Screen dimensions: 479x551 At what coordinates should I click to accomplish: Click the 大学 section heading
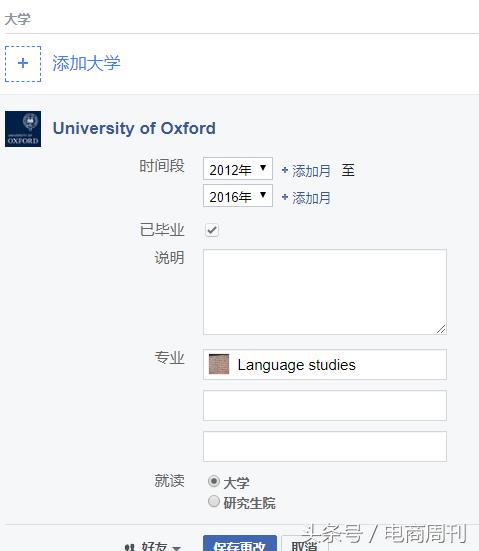tap(18, 19)
